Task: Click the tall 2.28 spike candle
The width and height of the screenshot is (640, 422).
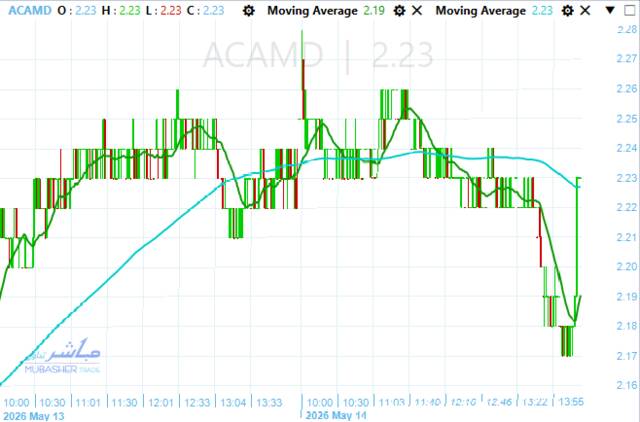Action: pos(302,73)
